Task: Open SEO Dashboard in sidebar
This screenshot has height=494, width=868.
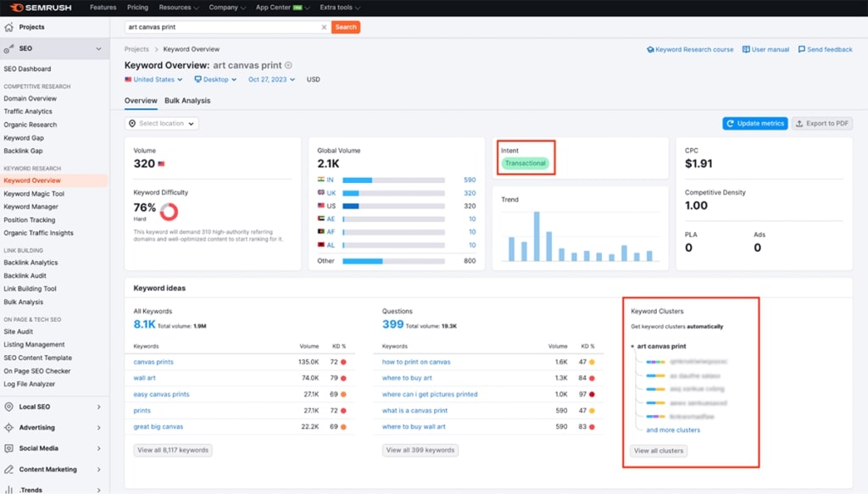Action: coord(27,69)
